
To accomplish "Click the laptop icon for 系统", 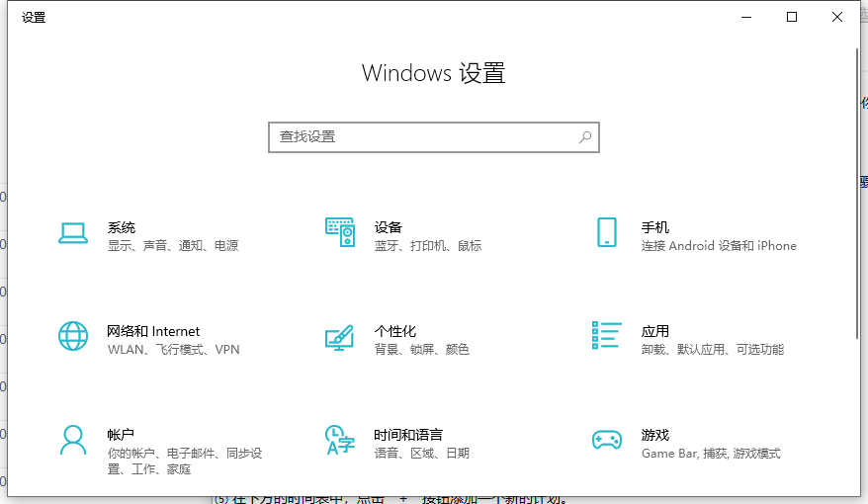I will coord(73,233).
